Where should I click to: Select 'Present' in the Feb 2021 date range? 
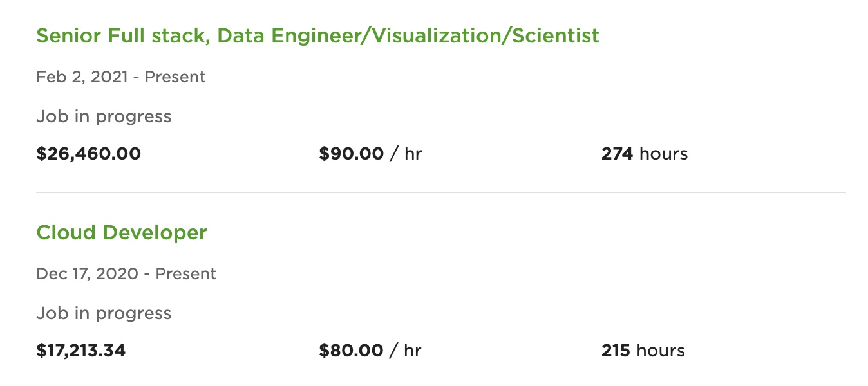[x=175, y=77]
